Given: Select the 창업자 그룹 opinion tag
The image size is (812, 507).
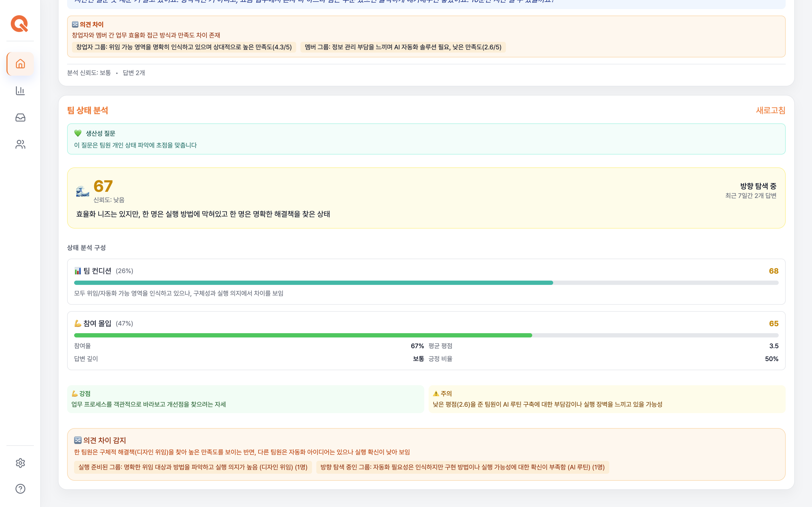Looking at the screenshot, I should point(184,47).
